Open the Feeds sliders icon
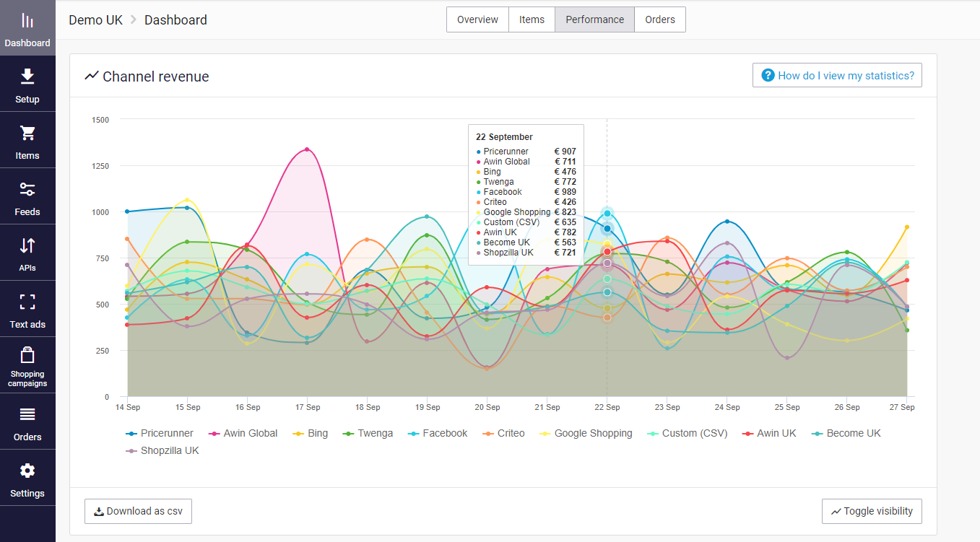Screen dimensions: 980x542 pos(27,189)
